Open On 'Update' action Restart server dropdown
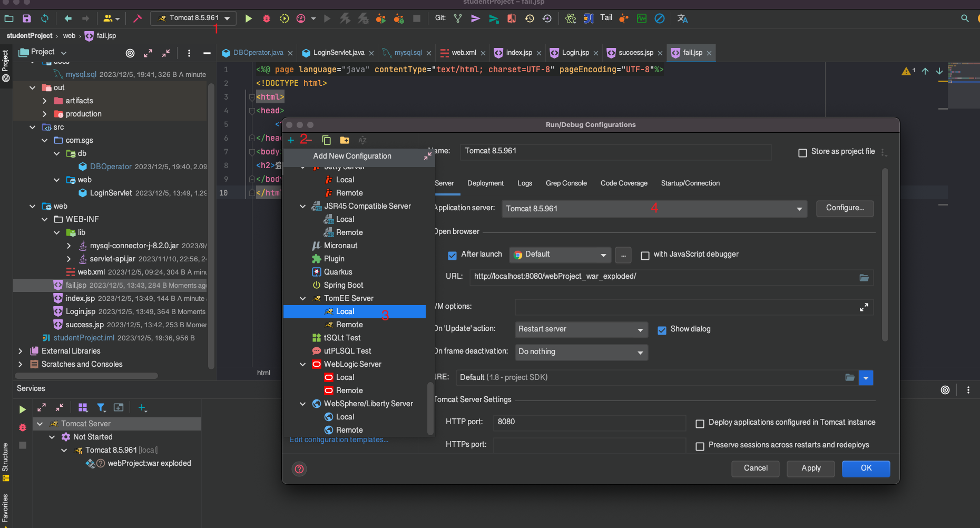The height and width of the screenshot is (528, 980). (x=581, y=329)
